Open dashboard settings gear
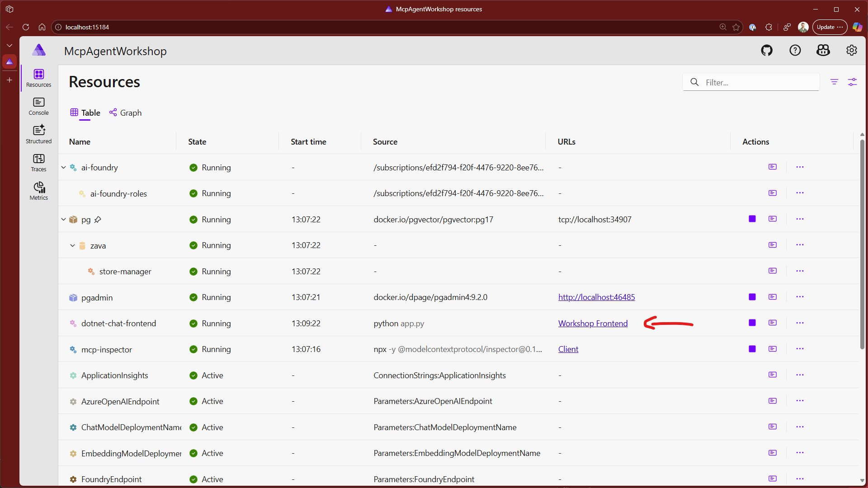 point(851,51)
